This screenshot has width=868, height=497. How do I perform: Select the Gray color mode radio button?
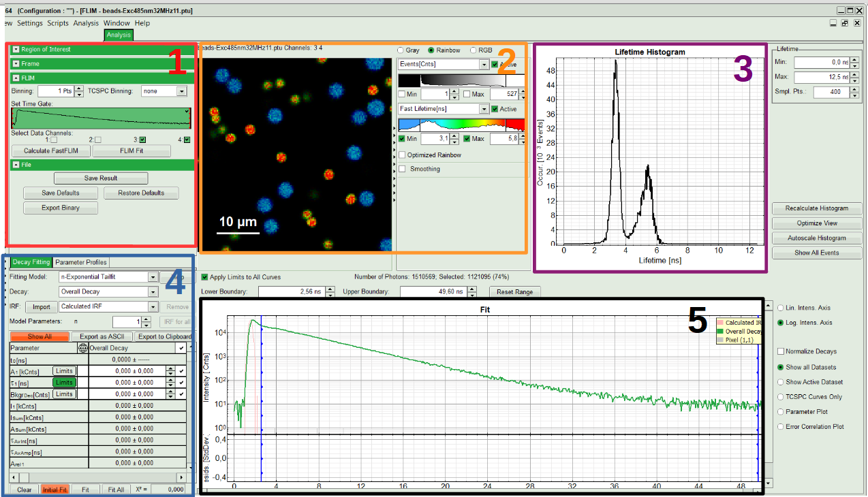(x=401, y=50)
